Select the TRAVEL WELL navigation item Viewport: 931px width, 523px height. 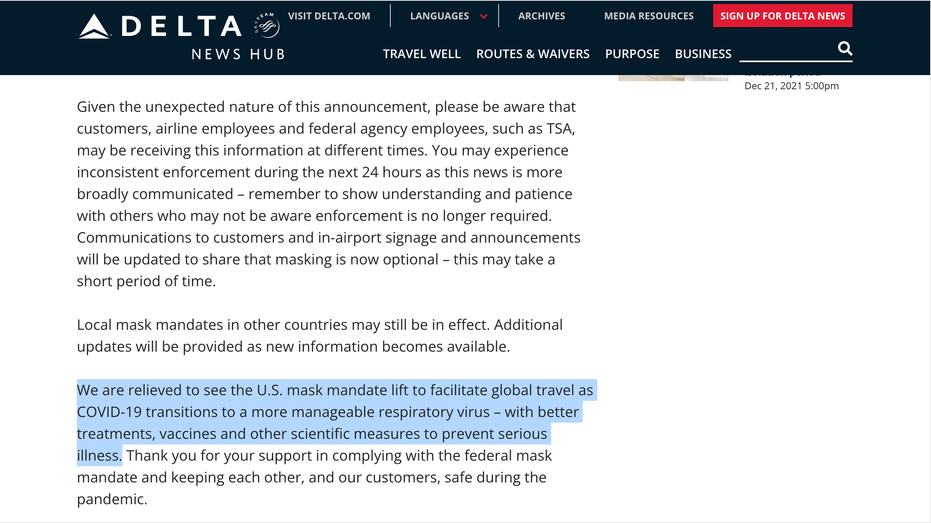pos(422,54)
